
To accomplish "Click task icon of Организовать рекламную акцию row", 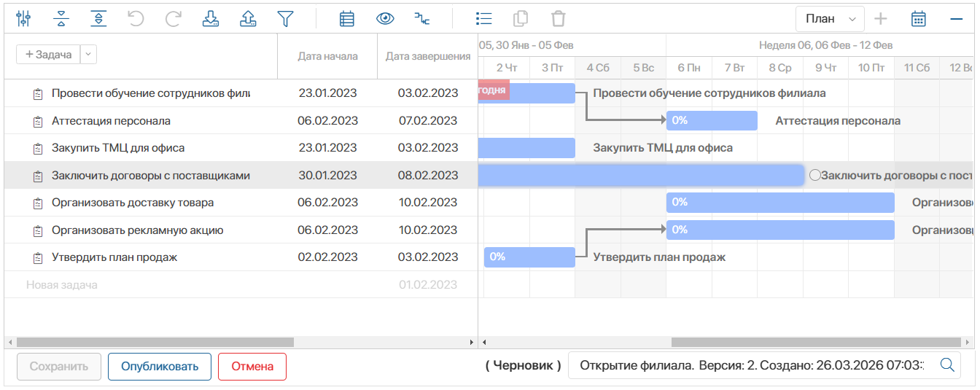I will (x=38, y=230).
